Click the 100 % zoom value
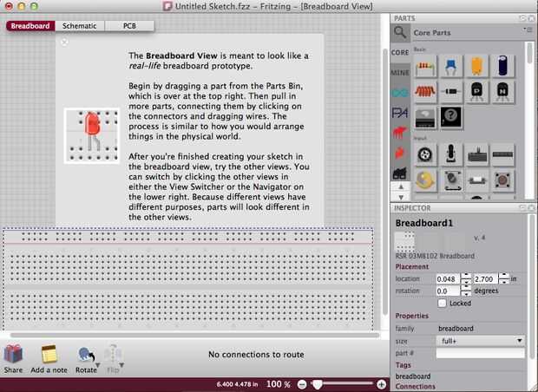The height and width of the screenshot is (392, 538). pyautogui.click(x=279, y=384)
